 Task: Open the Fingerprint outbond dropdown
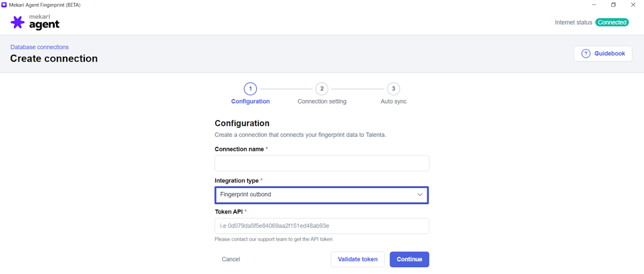(321, 195)
